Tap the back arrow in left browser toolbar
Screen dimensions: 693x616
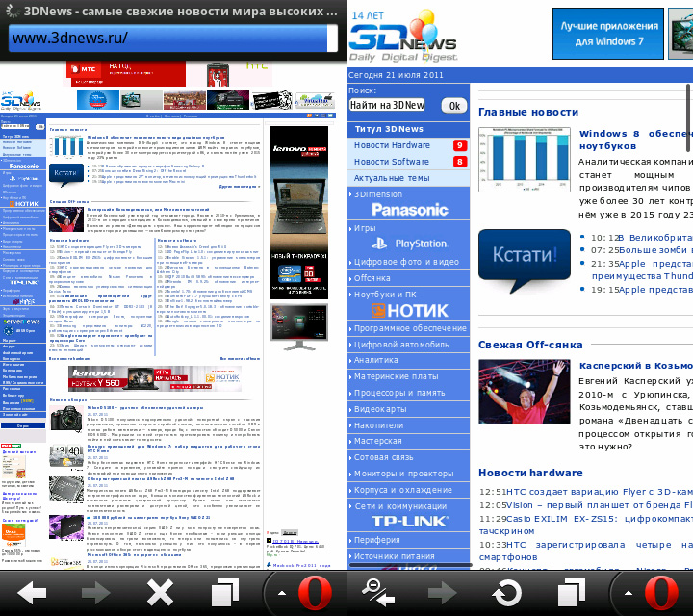pos(32,590)
